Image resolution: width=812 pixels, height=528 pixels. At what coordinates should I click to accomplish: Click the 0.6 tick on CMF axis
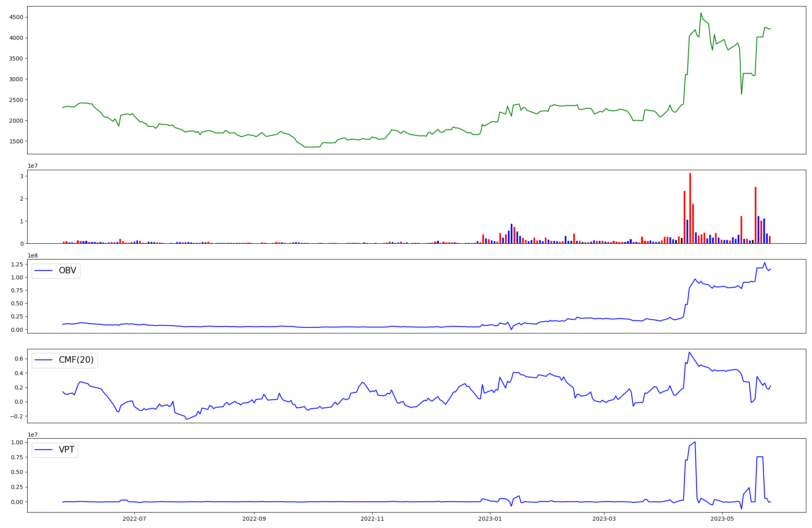pyautogui.click(x=18, y=359)
